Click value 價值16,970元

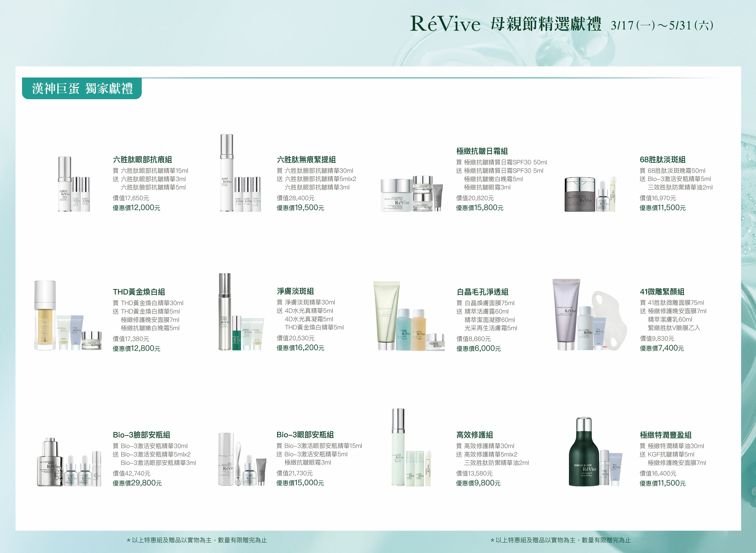coord(658,198)
